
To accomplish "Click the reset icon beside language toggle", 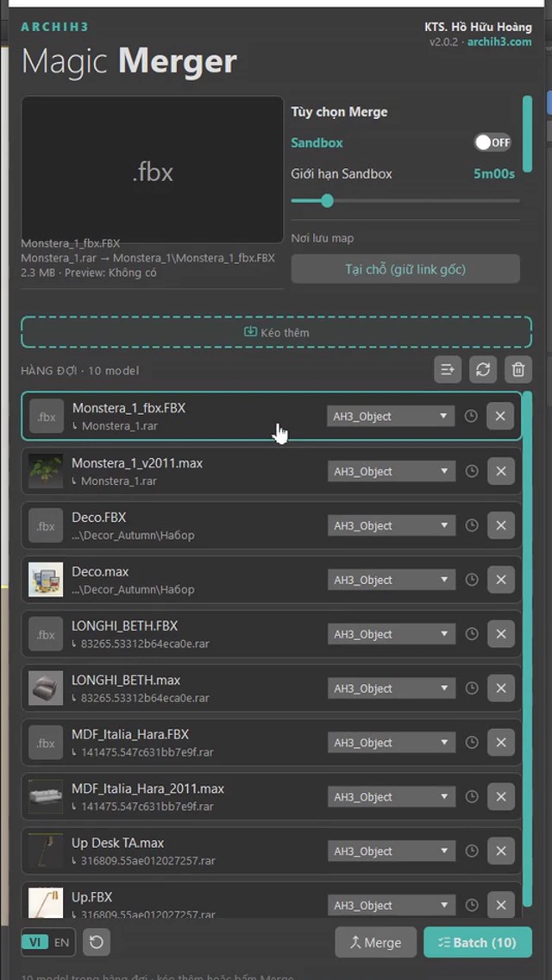I will click(x=97, y=942).
